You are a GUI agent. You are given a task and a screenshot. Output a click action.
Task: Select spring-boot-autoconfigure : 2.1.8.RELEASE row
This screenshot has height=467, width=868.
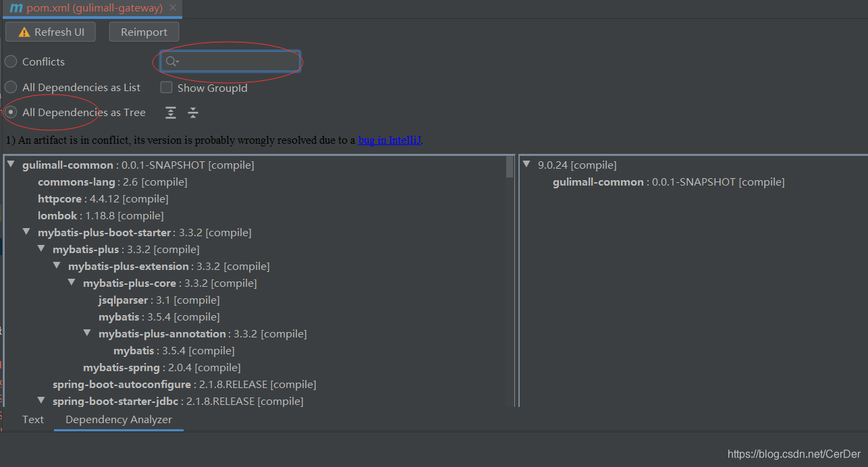coord(184,384)
